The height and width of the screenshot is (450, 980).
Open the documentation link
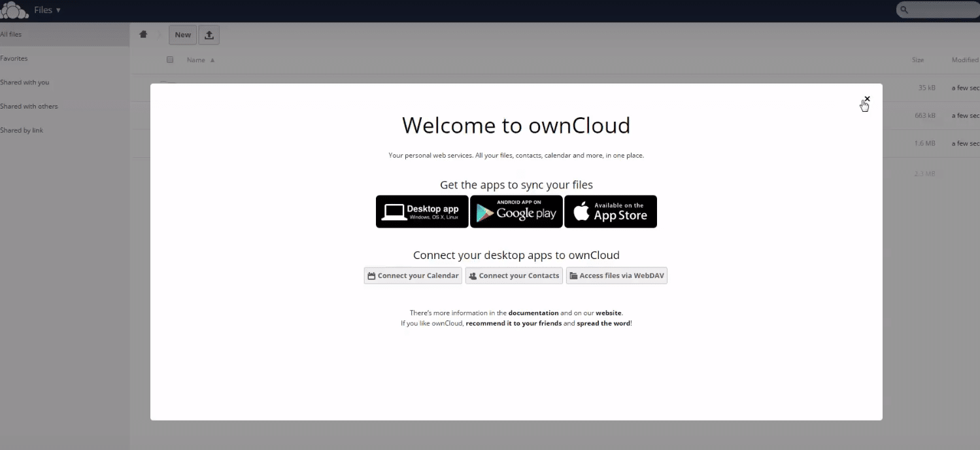[x=533, y=313]
